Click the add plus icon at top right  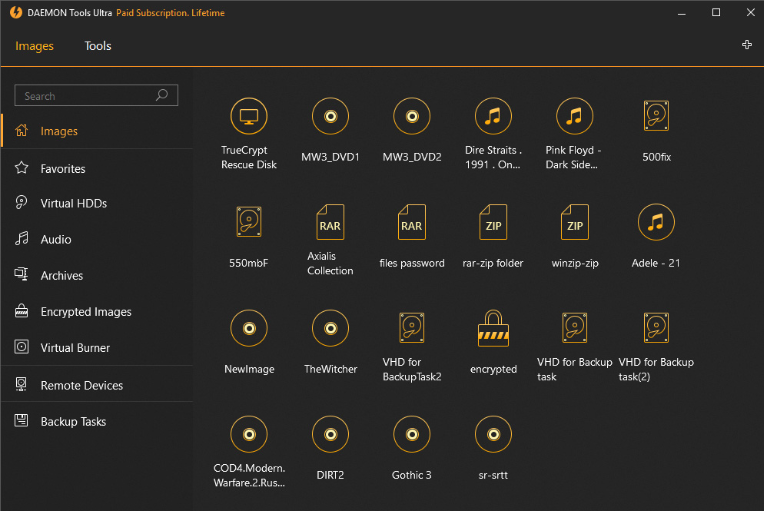click(x=746, y=45)
